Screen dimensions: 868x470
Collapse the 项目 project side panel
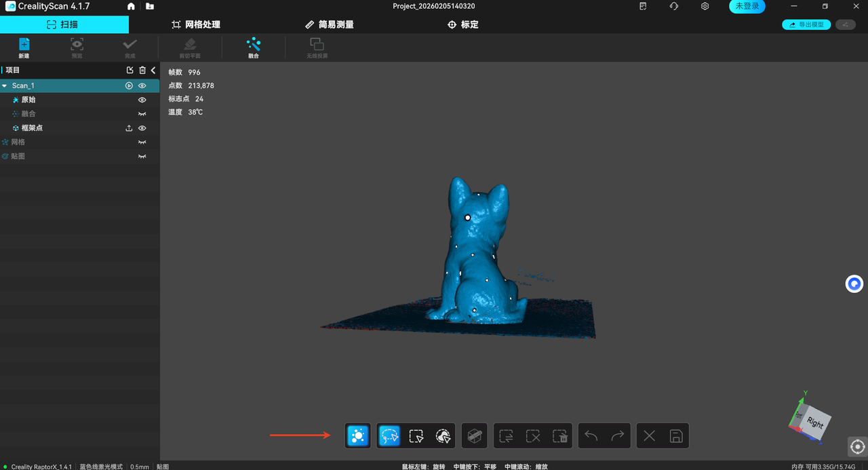click(x=153, y=71)
